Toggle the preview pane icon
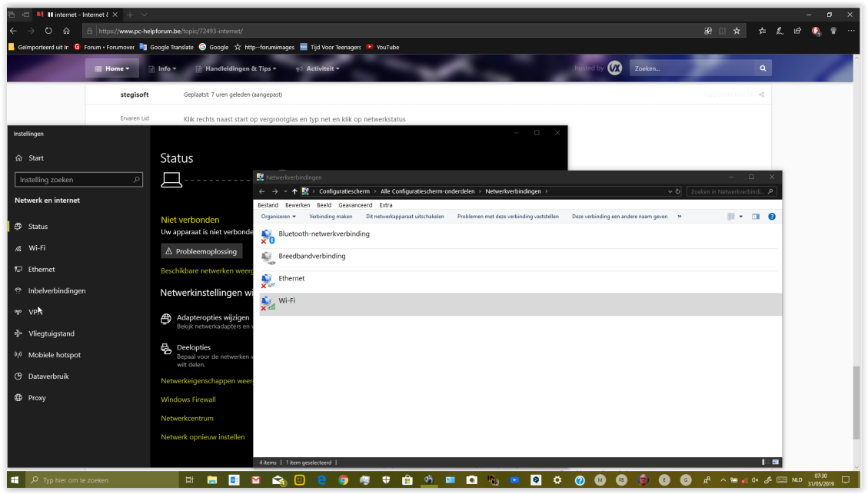The width and height of the screenshot is (868, 494). tap(756, 217)
